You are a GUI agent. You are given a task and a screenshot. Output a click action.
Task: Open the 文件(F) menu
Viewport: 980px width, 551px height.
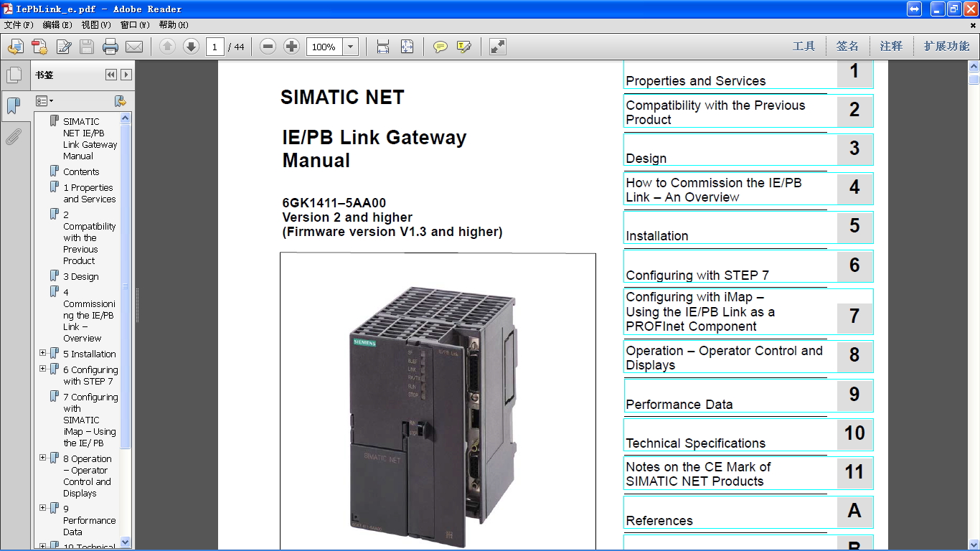click(x=19, y=24)
